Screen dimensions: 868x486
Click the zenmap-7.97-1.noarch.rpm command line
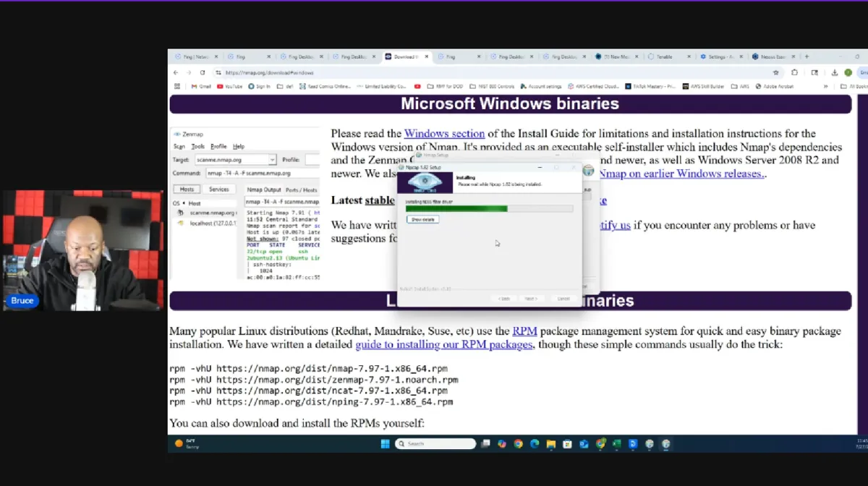click(x=313, y=380)
